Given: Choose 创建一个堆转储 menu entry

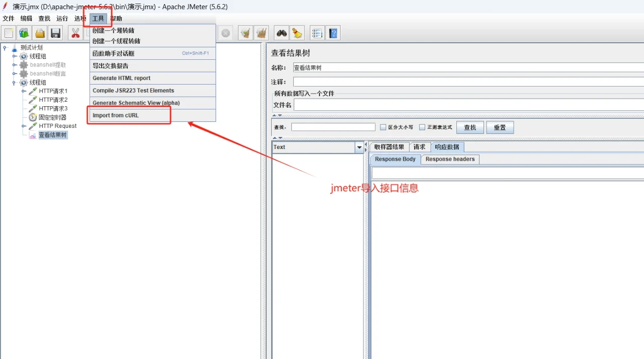Looking at the screenshot, I should (152, 31).
